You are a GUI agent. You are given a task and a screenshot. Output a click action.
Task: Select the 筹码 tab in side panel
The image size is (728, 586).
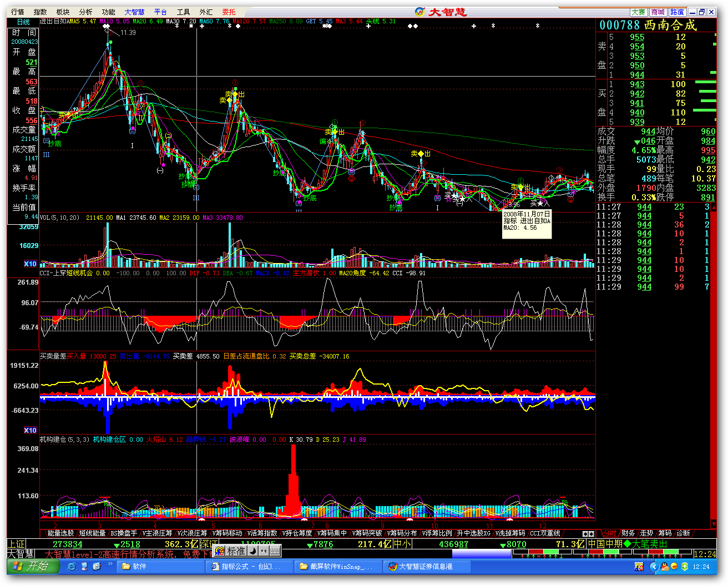665,533
